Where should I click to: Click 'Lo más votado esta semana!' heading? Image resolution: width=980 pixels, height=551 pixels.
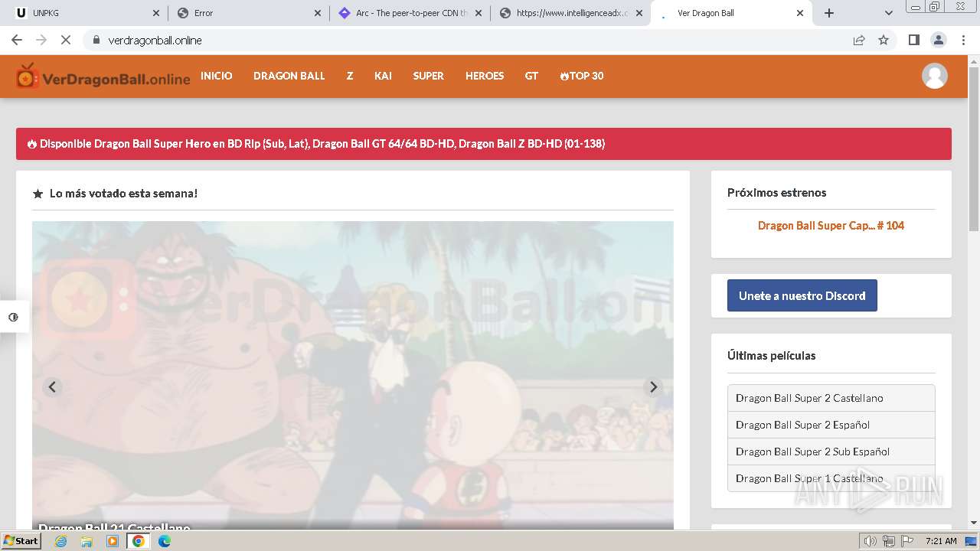tap(123, 194)
